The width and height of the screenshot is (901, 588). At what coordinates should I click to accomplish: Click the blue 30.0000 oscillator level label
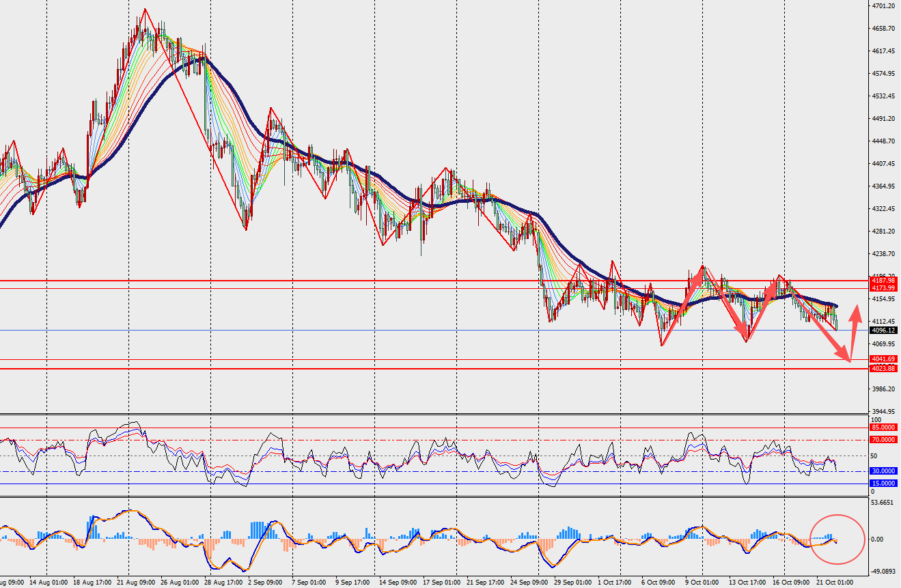click(x=883, y=471)
